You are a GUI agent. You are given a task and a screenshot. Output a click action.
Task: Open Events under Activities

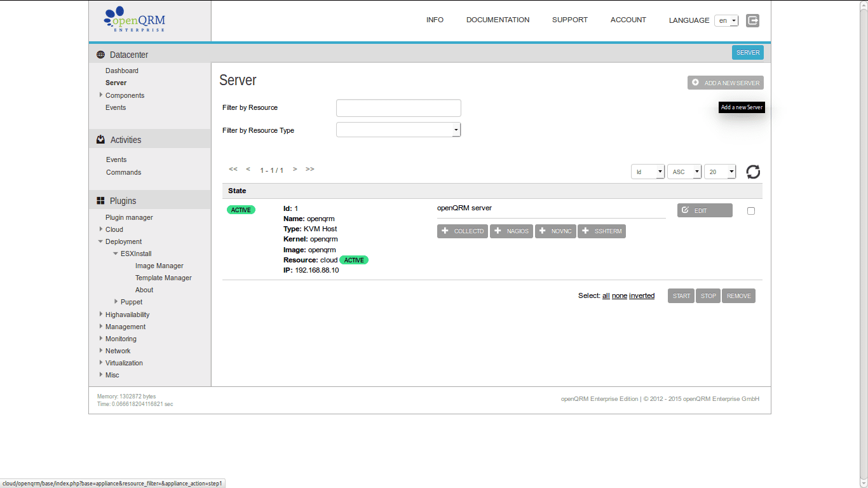pos(116,159)
